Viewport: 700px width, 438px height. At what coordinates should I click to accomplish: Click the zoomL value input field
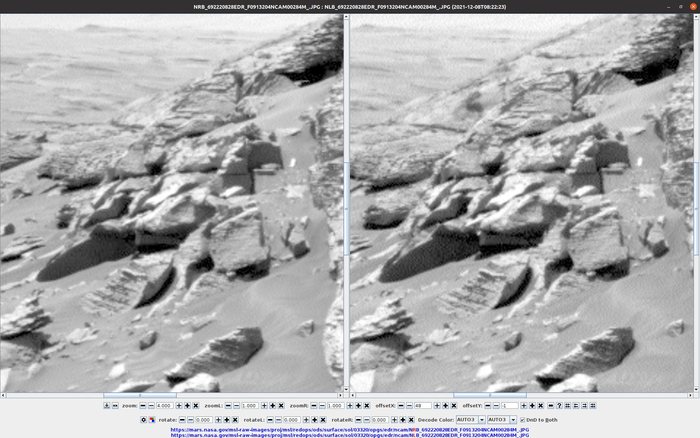[x=250, y=406]
